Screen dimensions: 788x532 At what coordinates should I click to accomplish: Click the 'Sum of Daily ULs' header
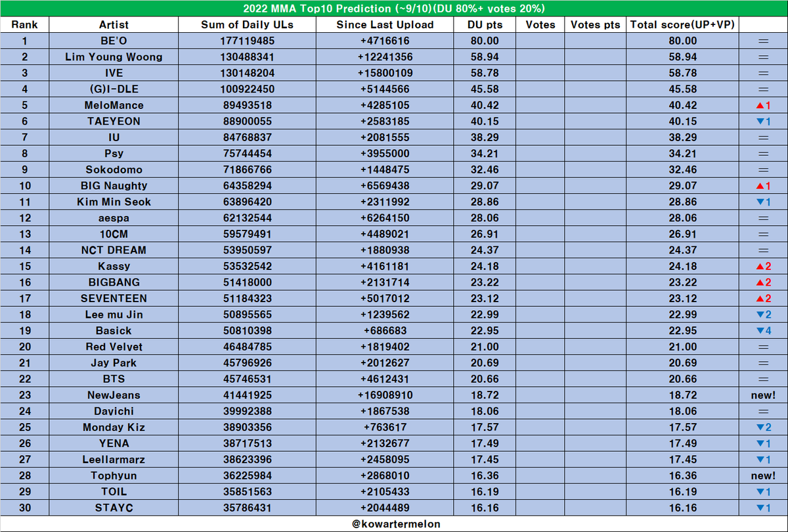(248, 25)
